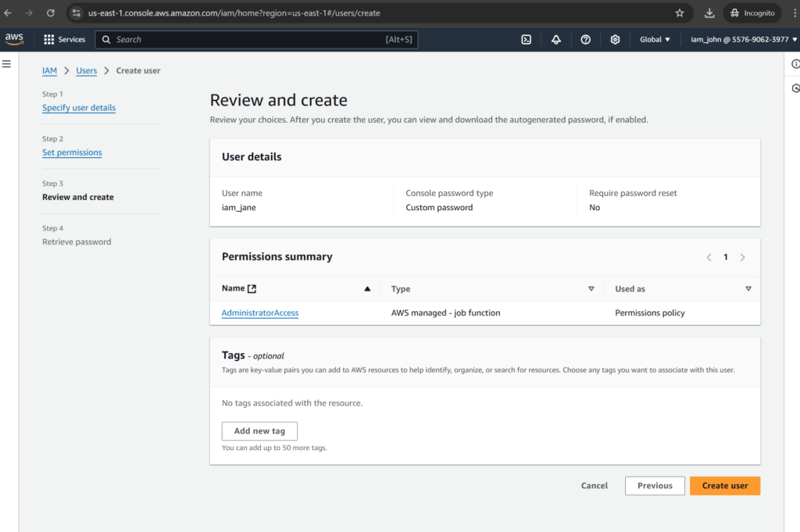
Task: Open the AdministratorAccess policy link
Action: coord(260,312)
